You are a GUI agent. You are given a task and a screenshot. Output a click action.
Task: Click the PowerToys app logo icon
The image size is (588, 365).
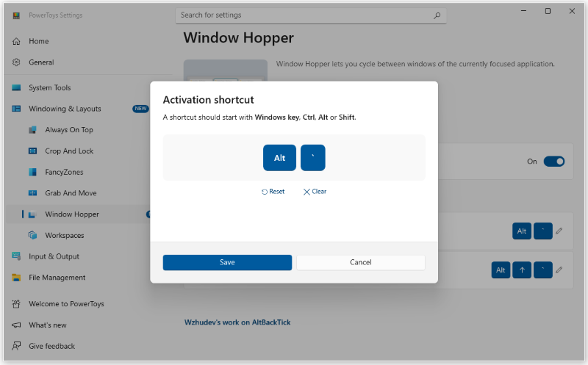16,15
